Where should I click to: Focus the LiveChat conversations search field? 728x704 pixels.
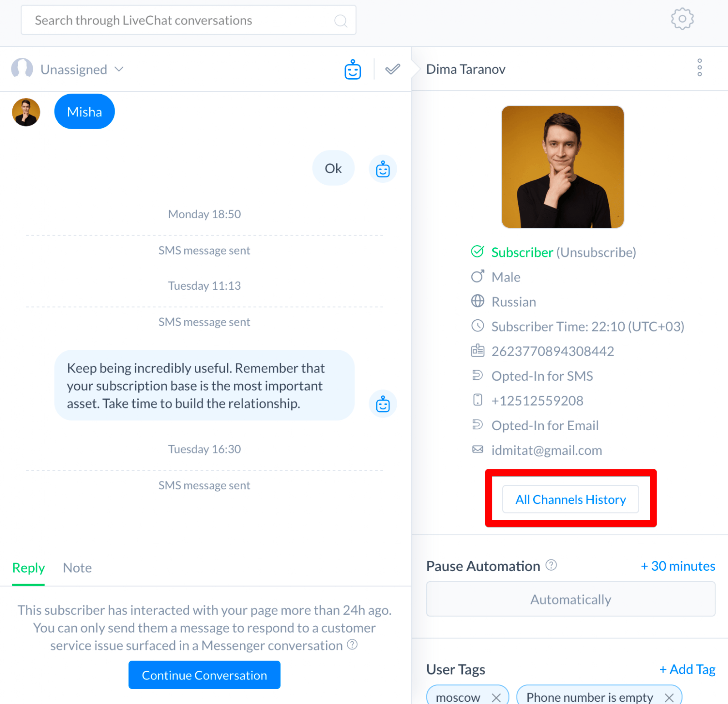[188, 20]
